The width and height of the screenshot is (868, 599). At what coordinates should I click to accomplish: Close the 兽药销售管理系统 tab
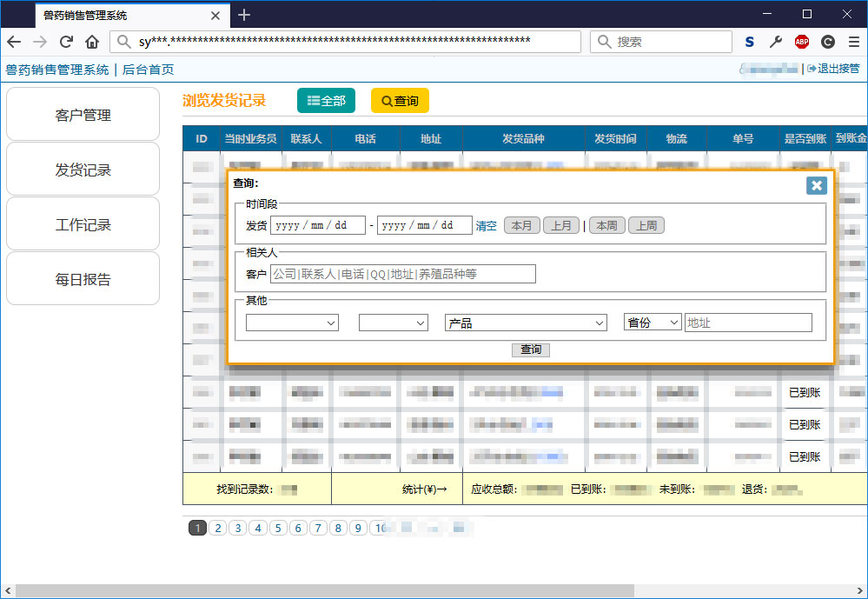(x=215, y=16)
